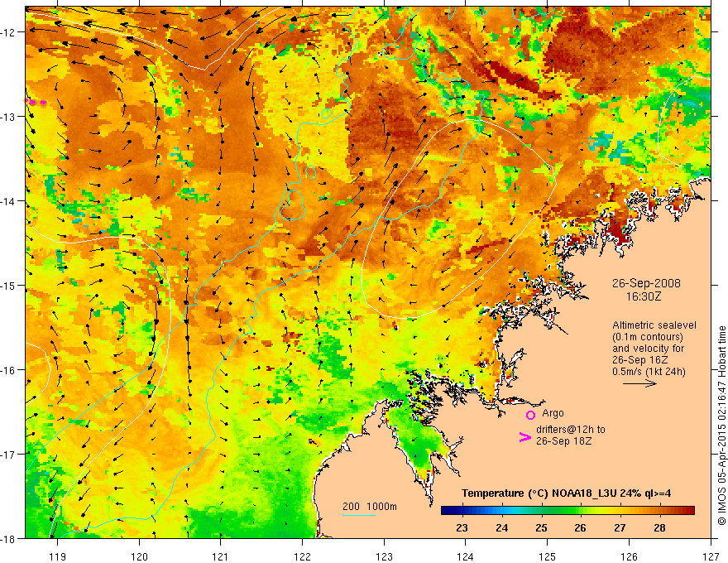The height and width of the screenshot is (563, 728).
Task: Click the 26 value on temperature scale
Action: [581, 527]
